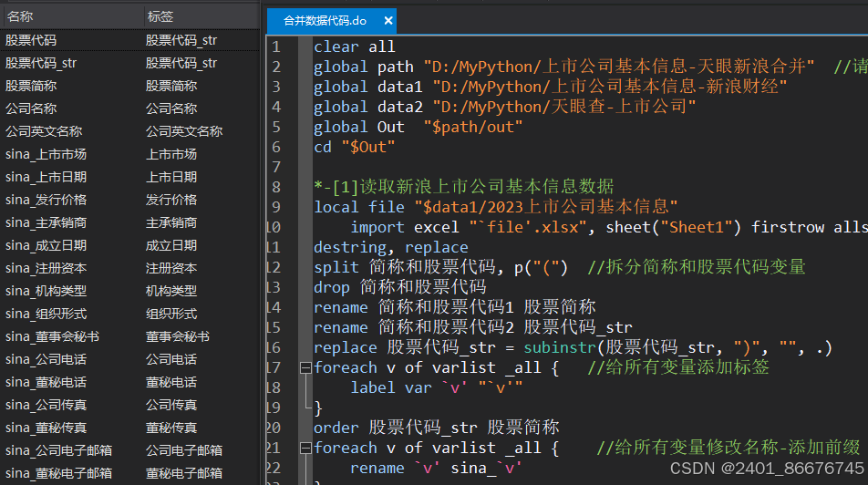Screen dimensions: 868x485
Task: Click the 标签 column header
Action: [160, 16]
